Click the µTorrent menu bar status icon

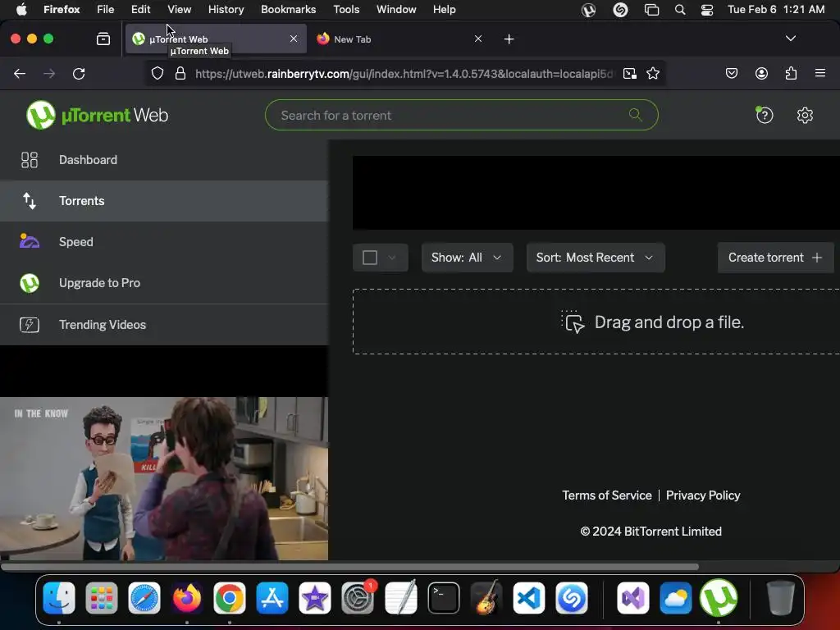tap(588, 10)
